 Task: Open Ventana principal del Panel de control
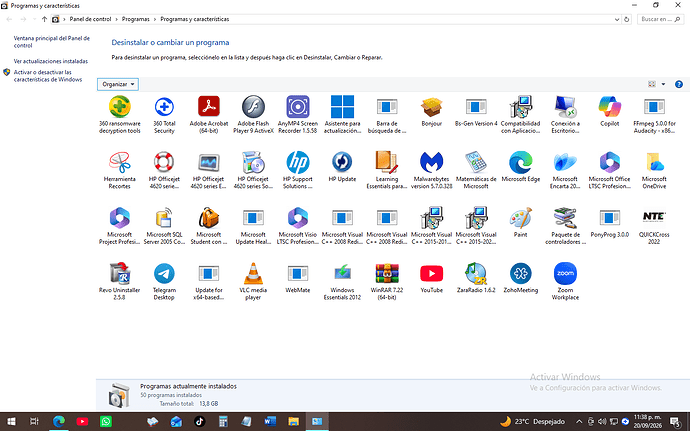51,42
